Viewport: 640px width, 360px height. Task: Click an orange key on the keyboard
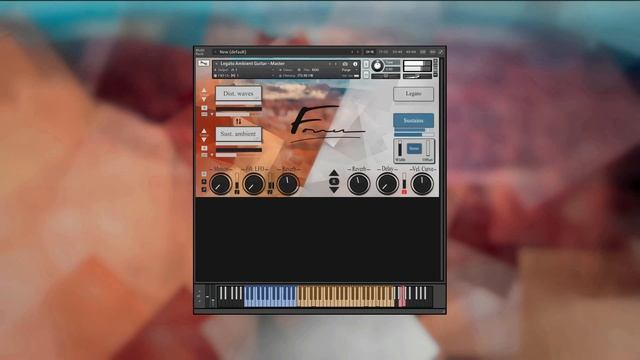pyautogui.click(x=346, y=296)
